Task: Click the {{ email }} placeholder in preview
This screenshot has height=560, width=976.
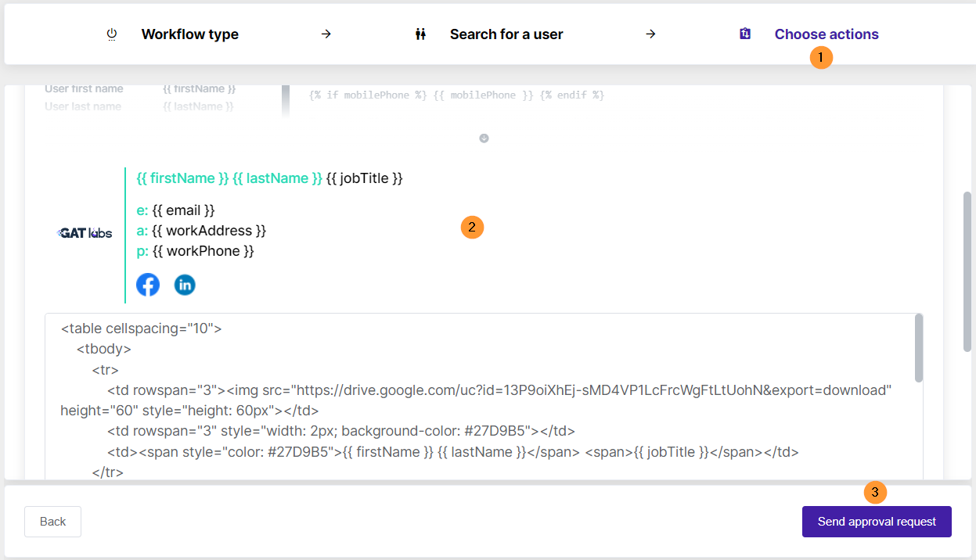Action: (x=183, y=210)
